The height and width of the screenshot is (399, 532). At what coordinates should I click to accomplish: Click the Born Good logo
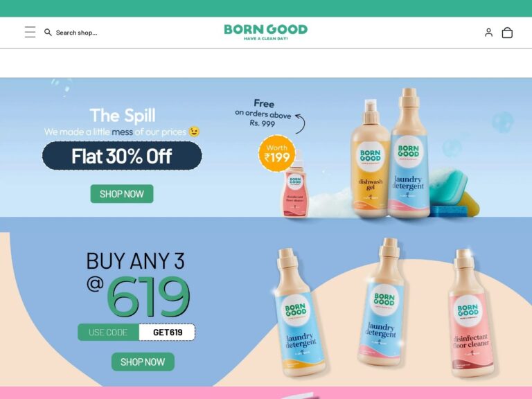266,32
